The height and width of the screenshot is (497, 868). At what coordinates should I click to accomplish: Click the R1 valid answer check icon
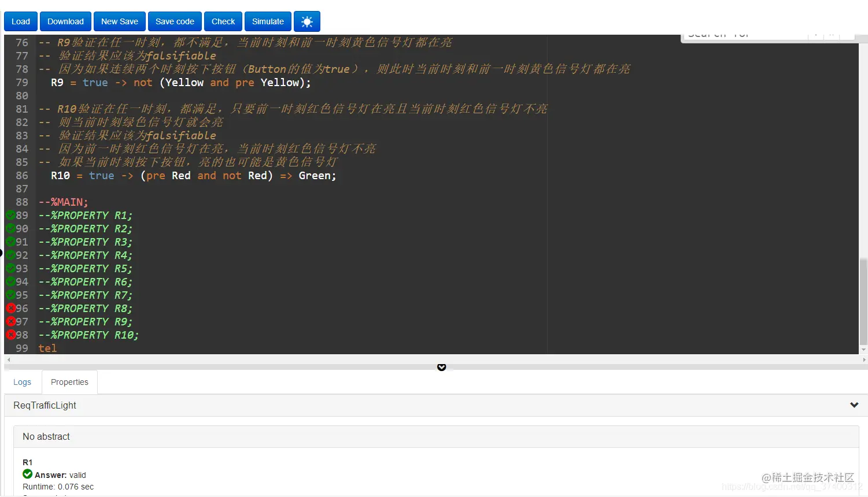(x=27, y=474)
